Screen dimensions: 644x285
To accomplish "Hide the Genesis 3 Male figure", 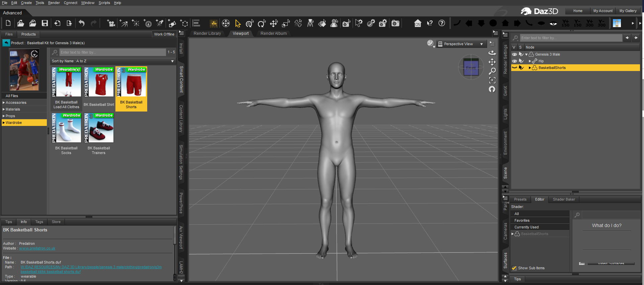I will coord(515,54).
